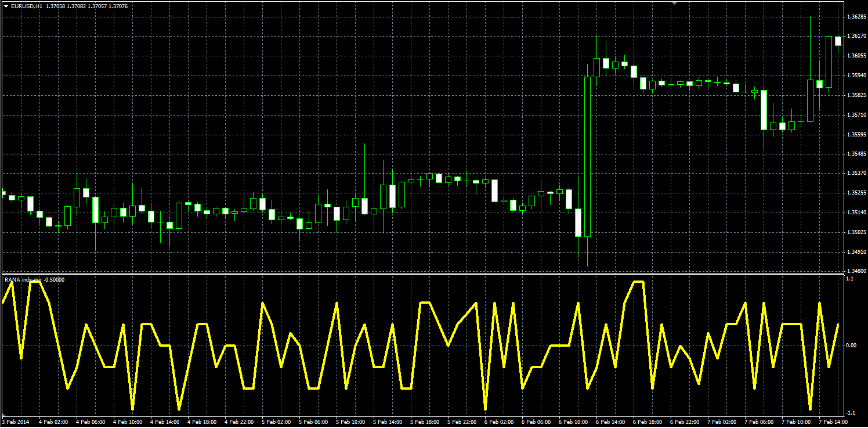This screenshot has width=868, height=428.
Task: Click the 4 Feb 14:00 time label
Action: [x=164, y=422]
